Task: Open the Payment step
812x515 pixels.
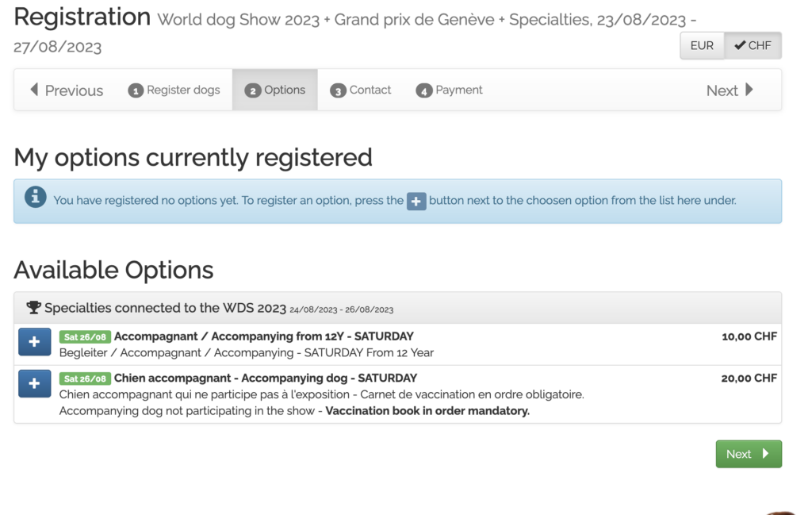Action: click(x=458, y=90)
